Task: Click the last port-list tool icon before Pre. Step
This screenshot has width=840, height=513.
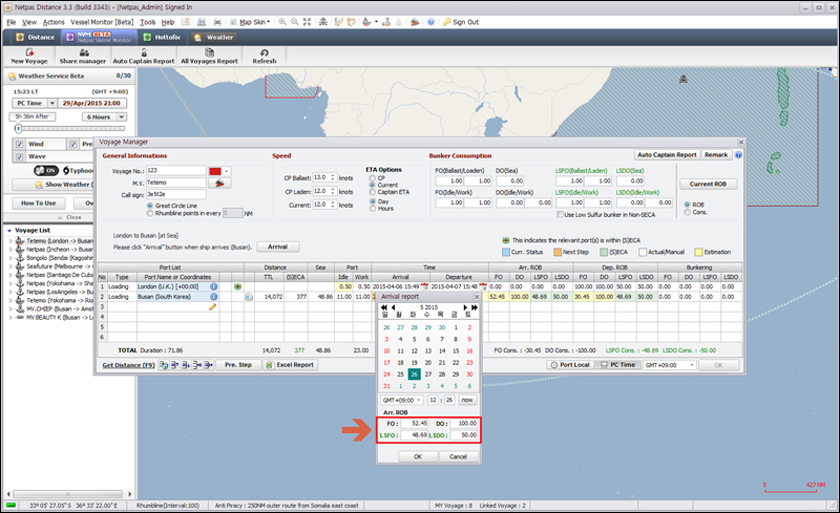Action: [208, 365]
